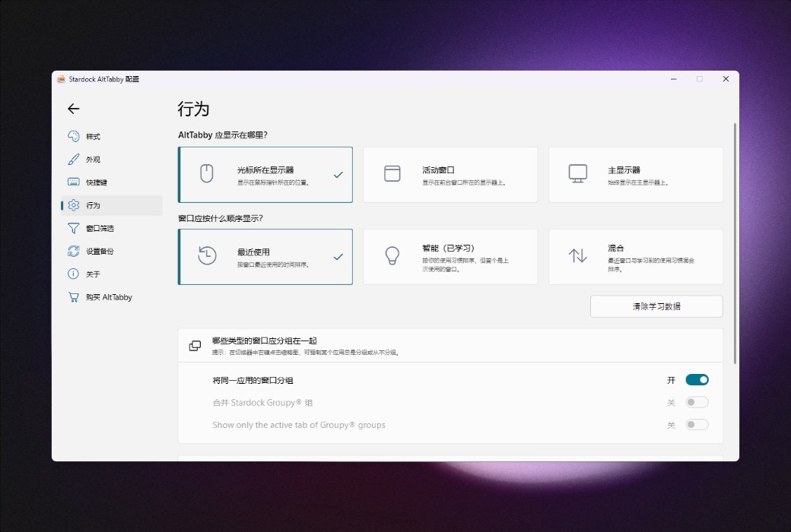Click the Stardock AltTabby title bar app icon
The width and height of the screenshot is (791, 532).
(x=61, y=79)
